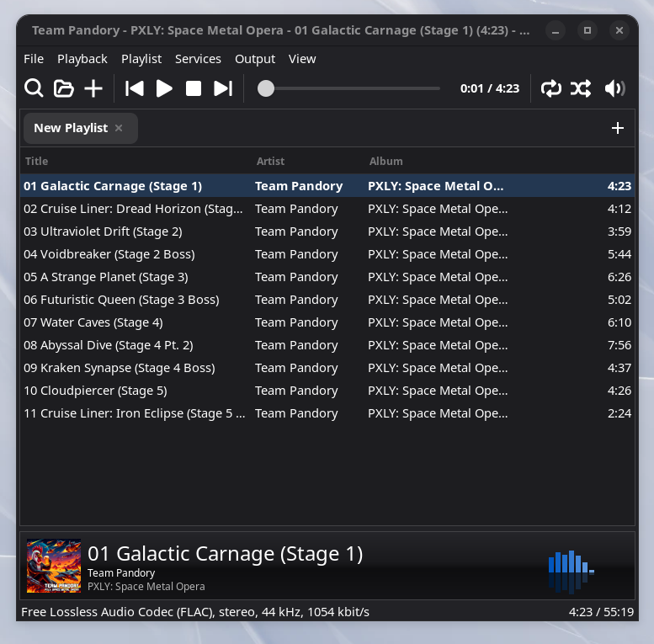Select track 06 Futuristic Queen (Stage 3 Boss)
Viewport: 654px width, 644px height.
327,300
